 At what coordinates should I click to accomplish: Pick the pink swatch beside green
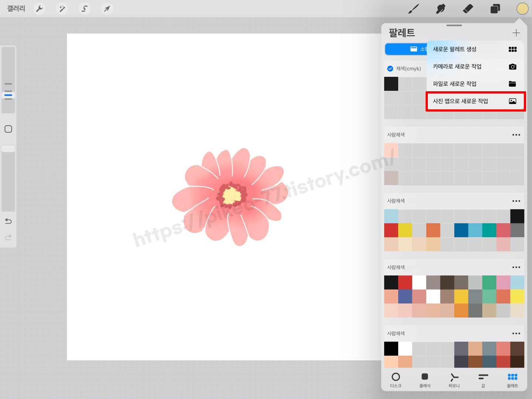click(x=503, y=282)
